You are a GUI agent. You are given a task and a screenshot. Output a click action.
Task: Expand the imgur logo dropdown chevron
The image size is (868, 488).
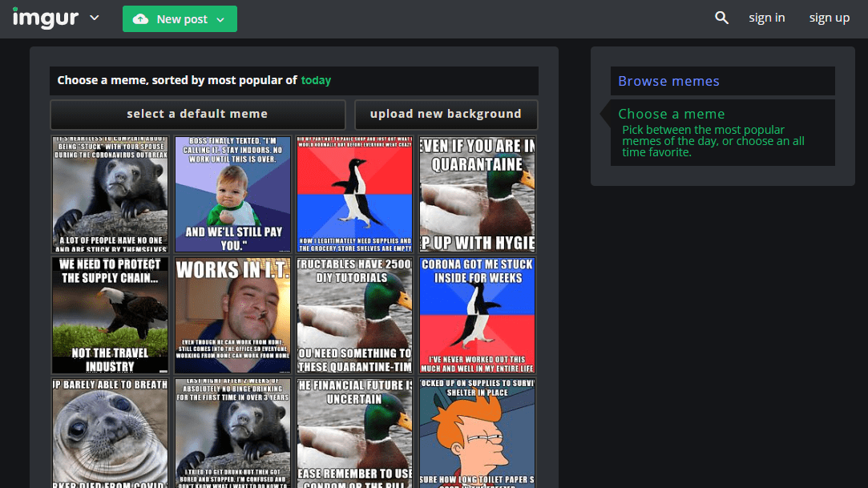pos(95,18)
